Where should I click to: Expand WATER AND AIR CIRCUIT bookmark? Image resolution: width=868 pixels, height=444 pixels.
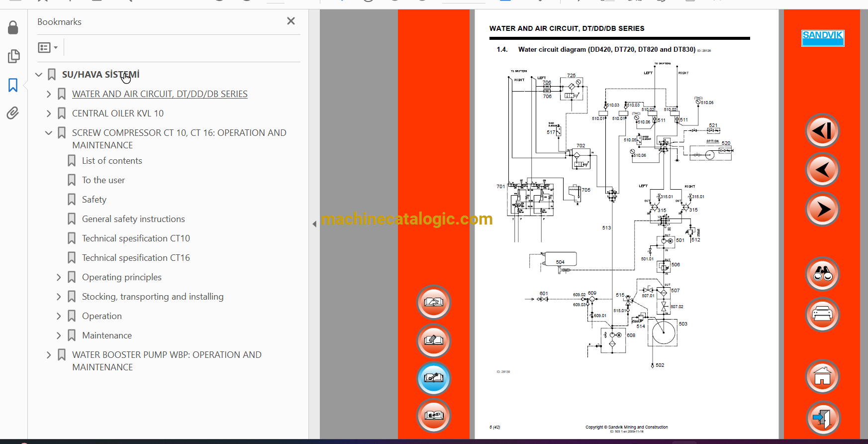(49, 94)
